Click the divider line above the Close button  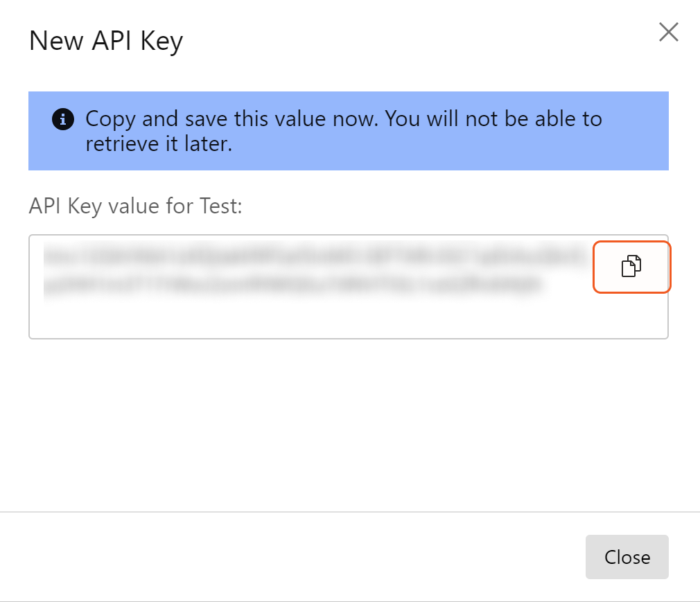(x=350, y=512)
